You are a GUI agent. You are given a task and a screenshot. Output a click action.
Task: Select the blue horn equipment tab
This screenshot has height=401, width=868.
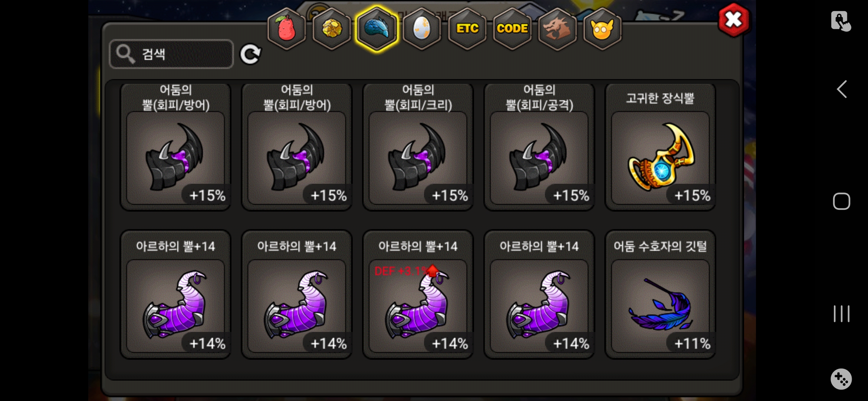(x=377, y=29)
